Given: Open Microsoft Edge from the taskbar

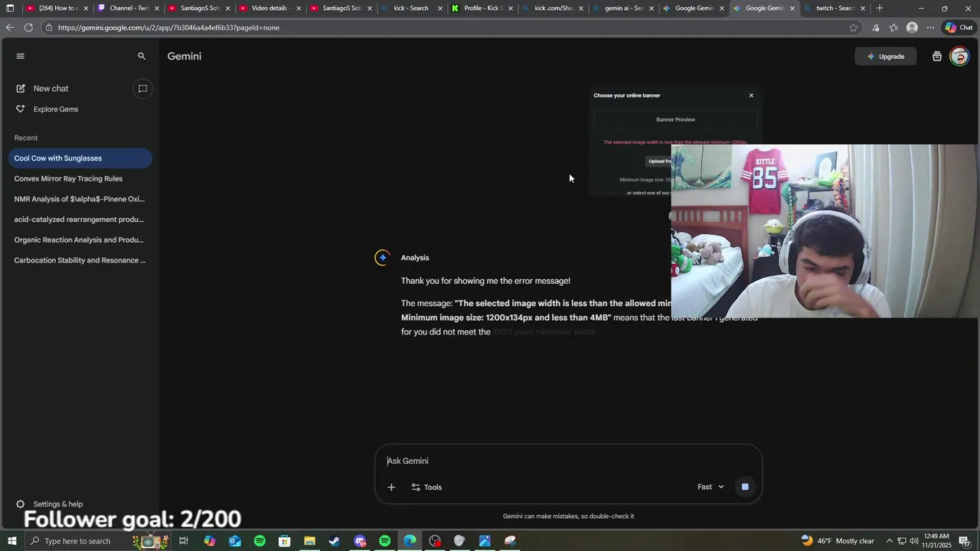Looking at the screenshot, I should coord(410,541).
